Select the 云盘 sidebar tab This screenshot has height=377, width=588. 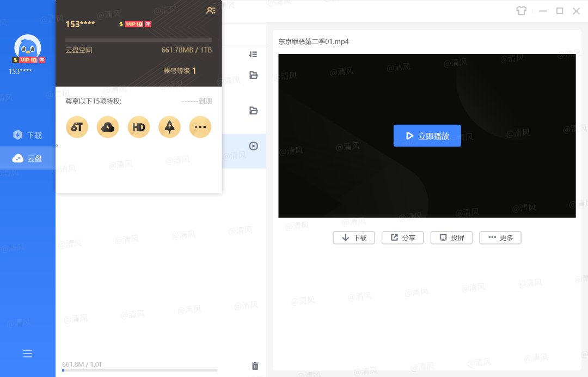[x=28, y=159]
